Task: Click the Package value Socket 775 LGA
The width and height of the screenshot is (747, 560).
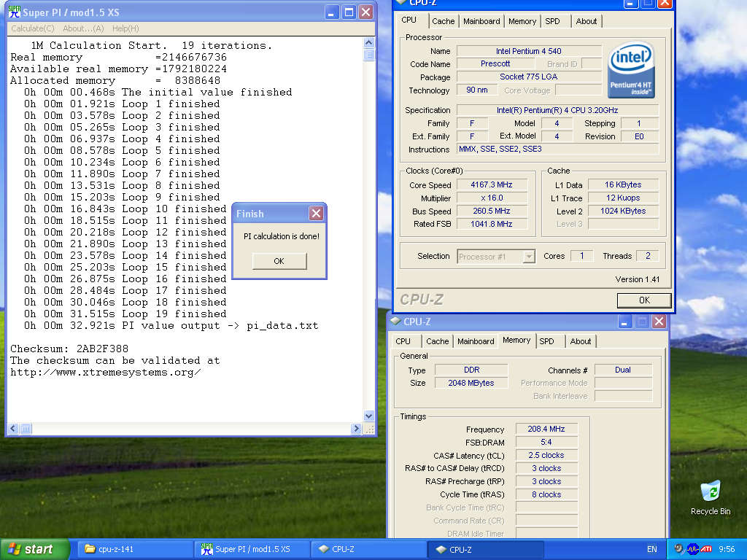Action: [x=529, y=77]
